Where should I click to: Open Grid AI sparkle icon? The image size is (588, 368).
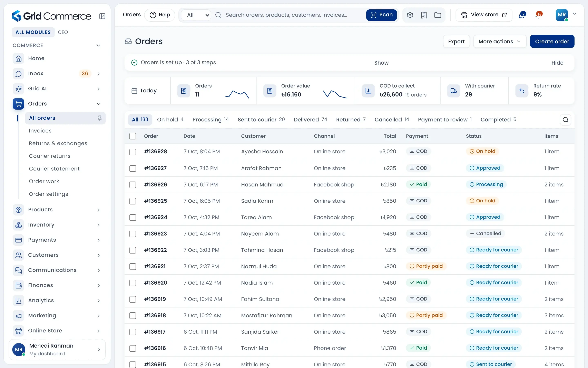coord(18,89)
